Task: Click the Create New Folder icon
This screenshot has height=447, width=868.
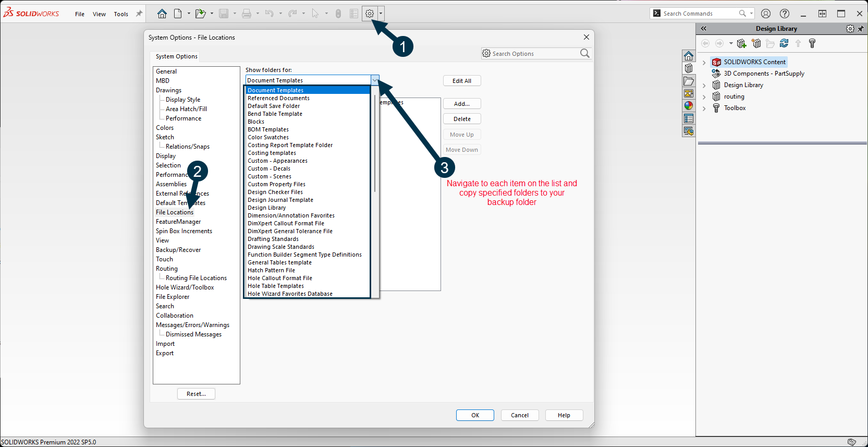Action: click(770, 43)
